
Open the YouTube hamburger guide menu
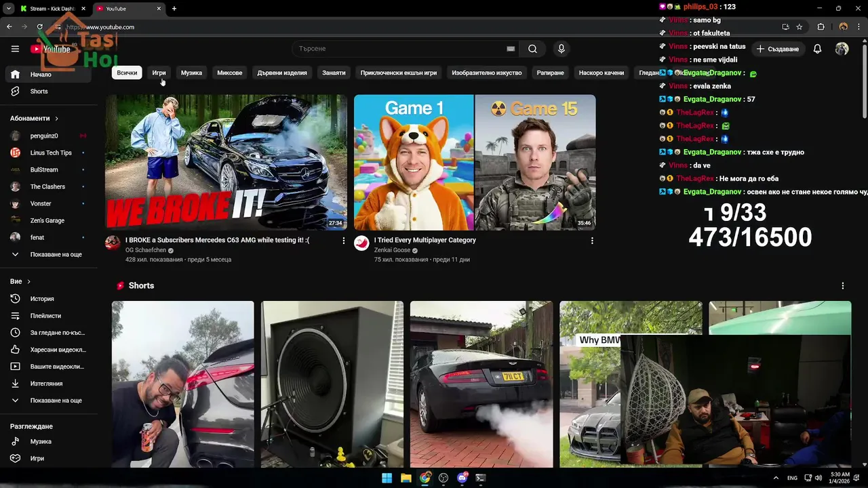coord(15,49)
